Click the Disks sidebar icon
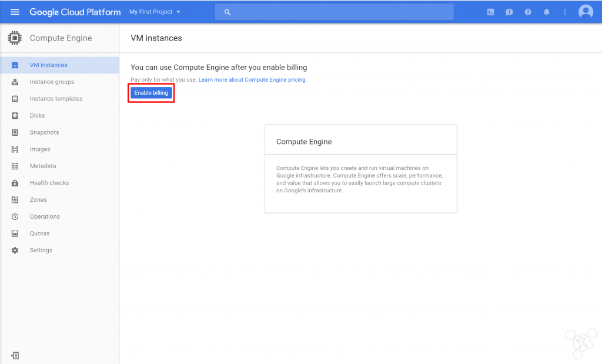The width and height of the screenshot is (602, 364). point(15,116)
